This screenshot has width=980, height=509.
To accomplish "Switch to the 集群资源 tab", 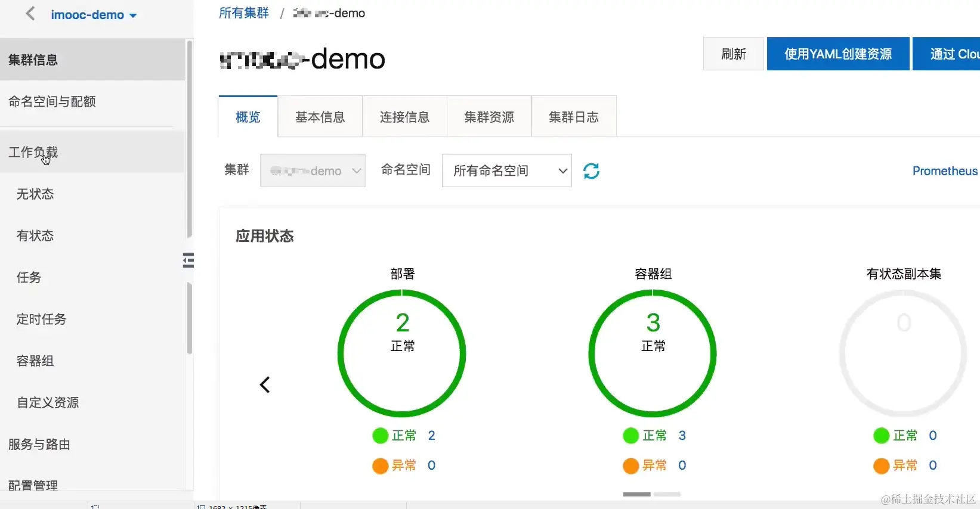I will 489,117.
